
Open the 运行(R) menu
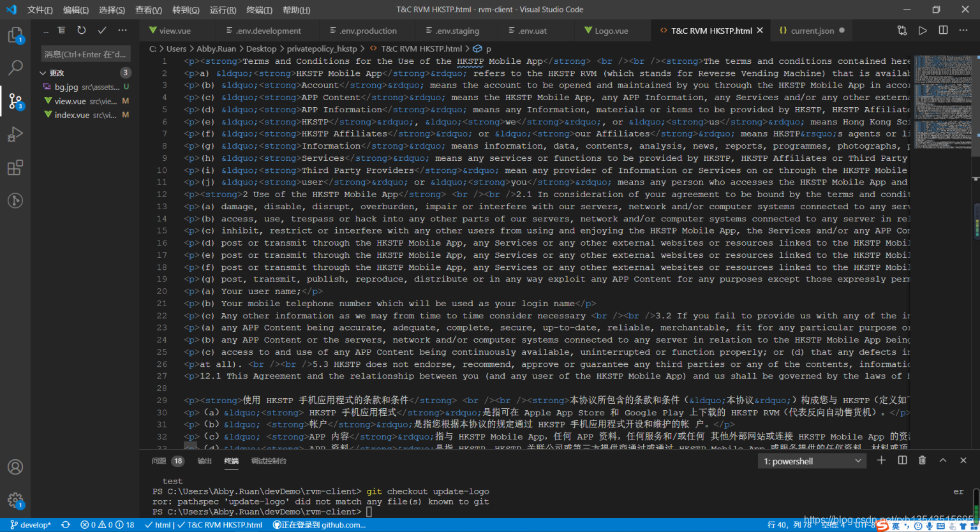[223, 10]
